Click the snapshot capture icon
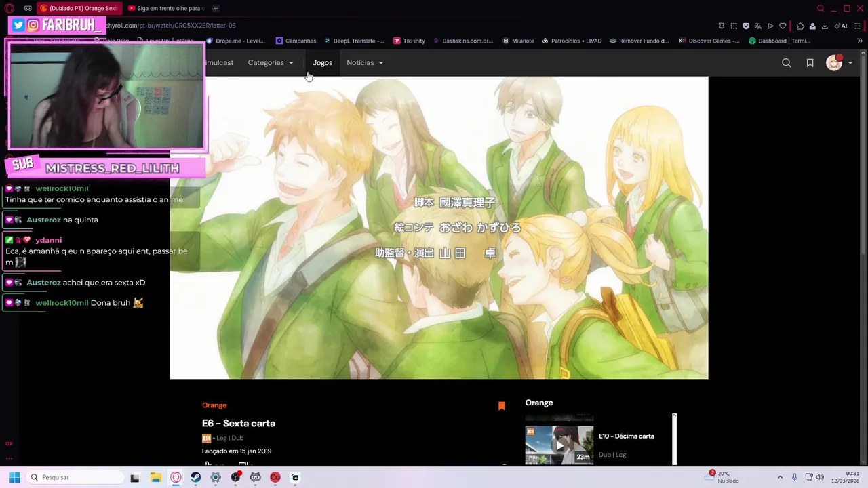This screenshot has height=488, width=868. [734, 26]
